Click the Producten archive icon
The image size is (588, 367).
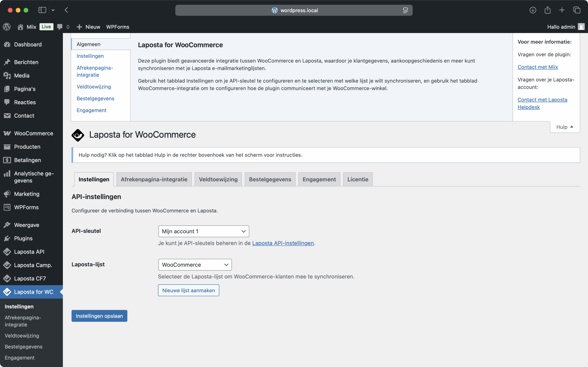[x=7, y=147]
